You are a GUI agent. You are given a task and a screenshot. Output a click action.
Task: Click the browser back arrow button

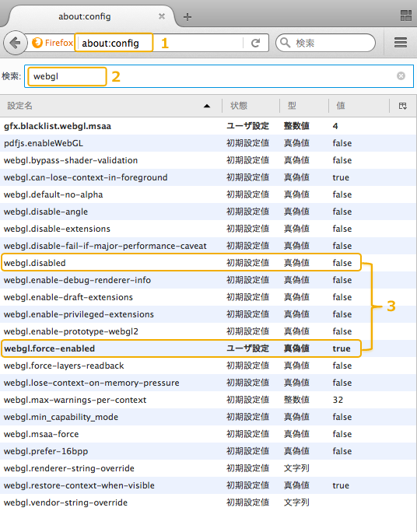(15, 43)
